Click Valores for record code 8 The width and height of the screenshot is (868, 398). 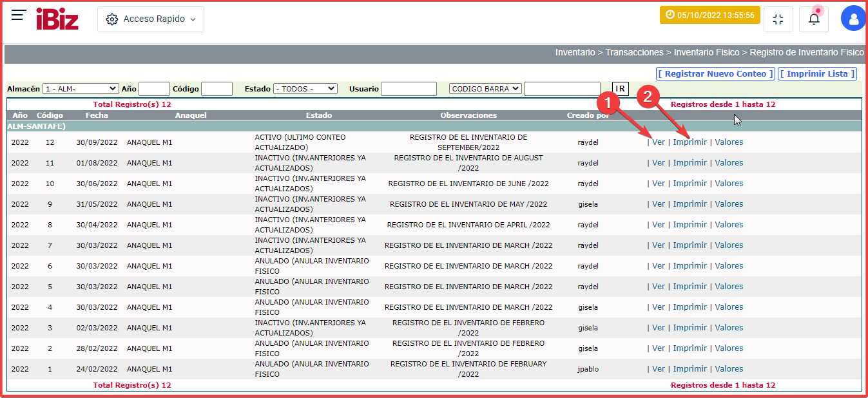click(x=729, y=225)
